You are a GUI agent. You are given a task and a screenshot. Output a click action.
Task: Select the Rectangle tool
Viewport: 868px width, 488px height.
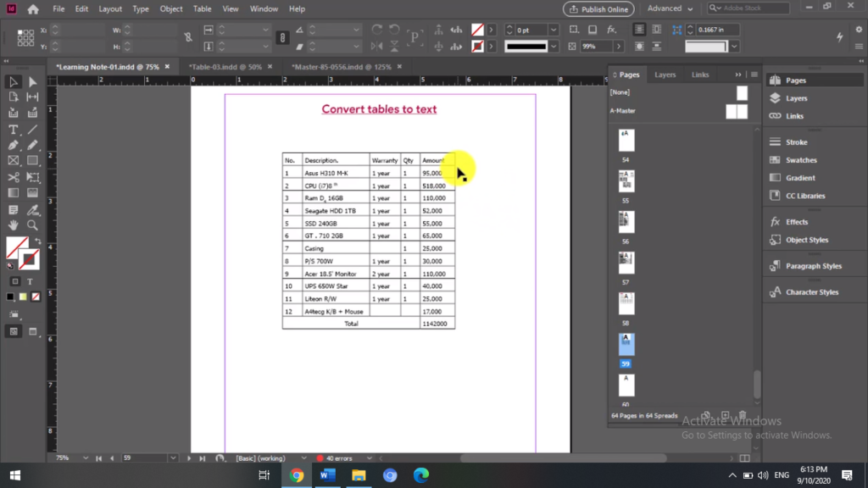[33, 161]
